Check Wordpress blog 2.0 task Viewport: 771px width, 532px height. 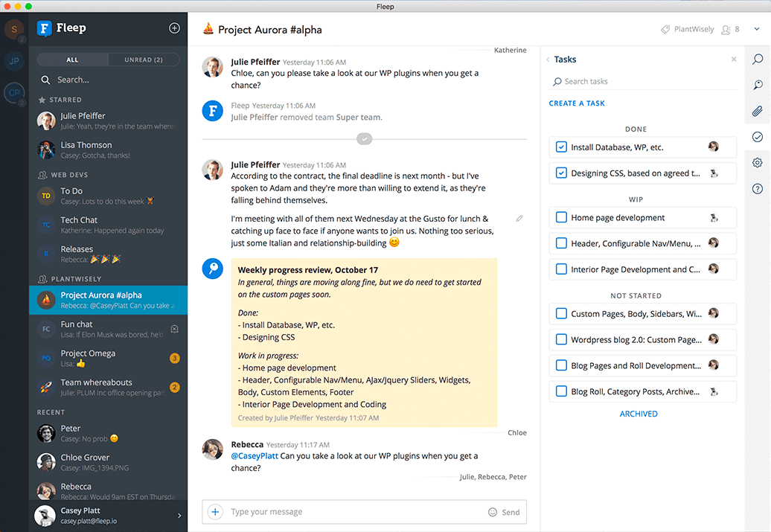click(x=561, y=340)
